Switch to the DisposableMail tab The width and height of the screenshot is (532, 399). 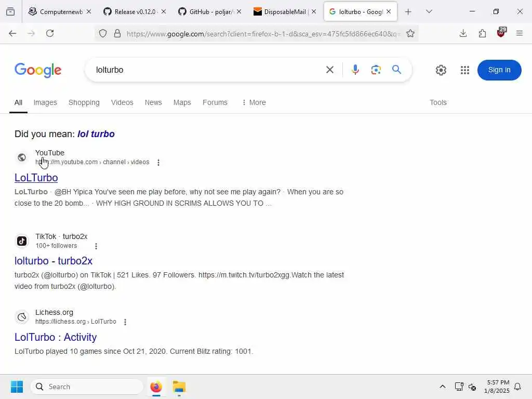tap(281, 12)
